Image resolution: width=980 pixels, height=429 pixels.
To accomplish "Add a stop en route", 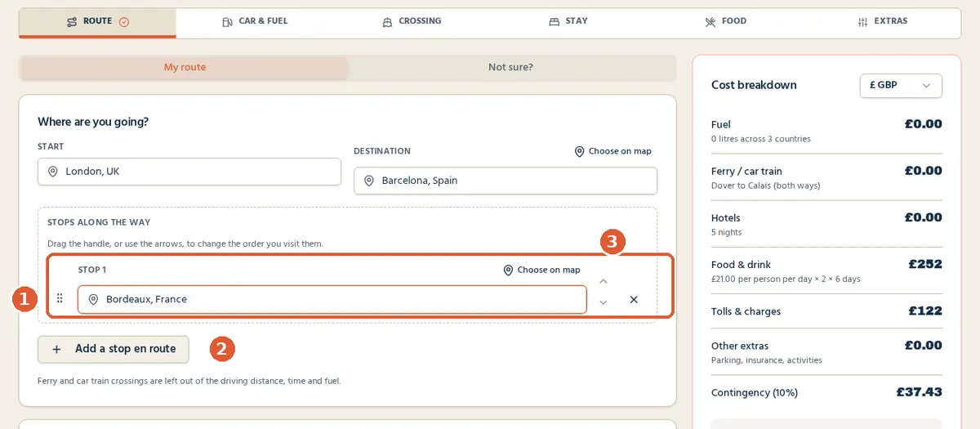I will click(x=114, y=349).
